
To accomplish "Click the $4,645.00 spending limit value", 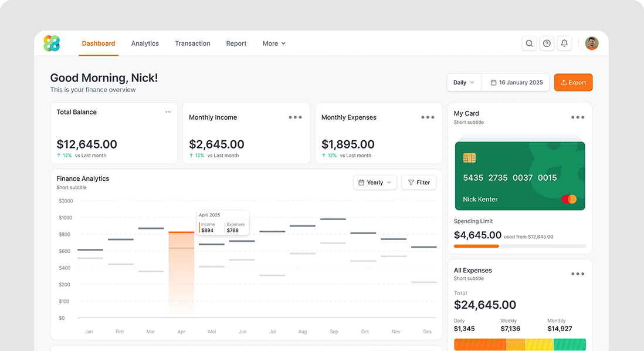I will pos(477,235).
